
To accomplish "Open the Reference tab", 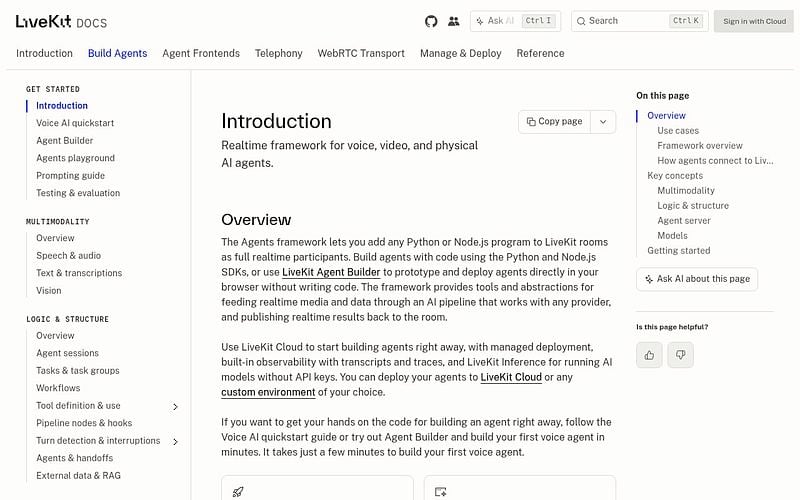I will pyautogui.click(x=540, y=53).
